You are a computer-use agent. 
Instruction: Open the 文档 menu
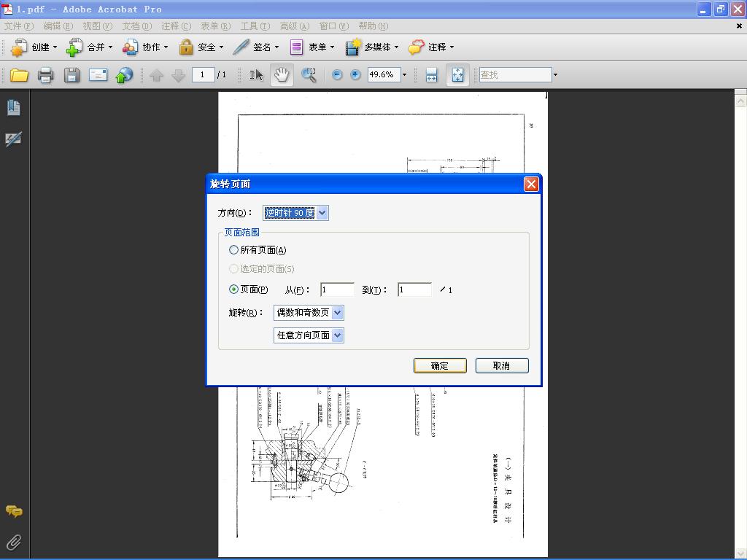pyautogui.click(x=136, y=26)
